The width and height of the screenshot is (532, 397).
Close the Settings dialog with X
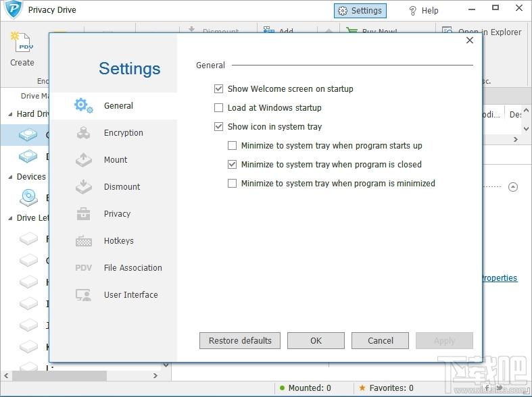click(470, 41)
